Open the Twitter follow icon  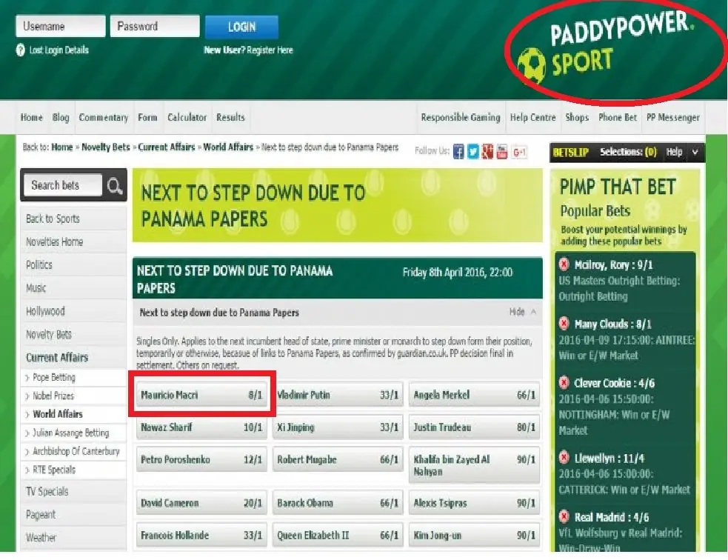coord(472,152)
